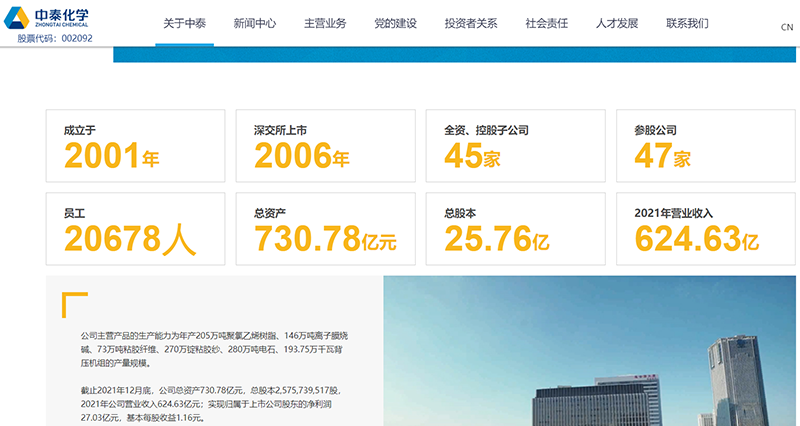
Task: Select the 全资、控股子公司 45家 card
Action: click(516, 146)
